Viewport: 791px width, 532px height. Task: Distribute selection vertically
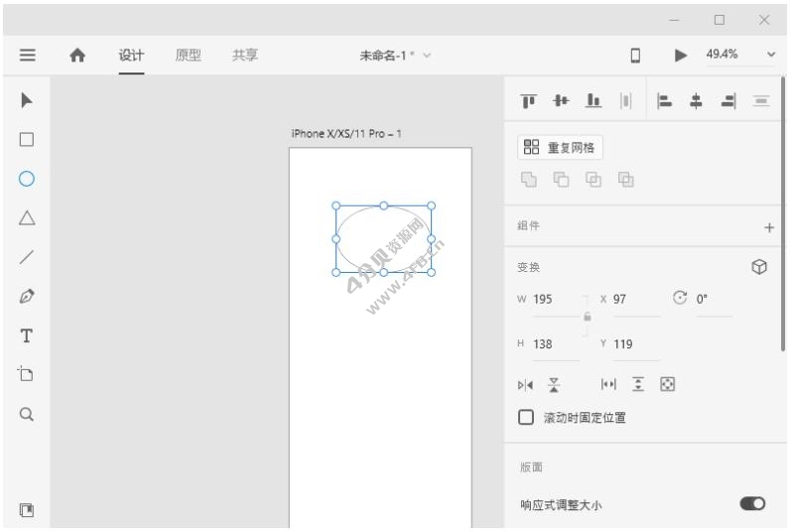pyautogui.click(x=761, y=101)
